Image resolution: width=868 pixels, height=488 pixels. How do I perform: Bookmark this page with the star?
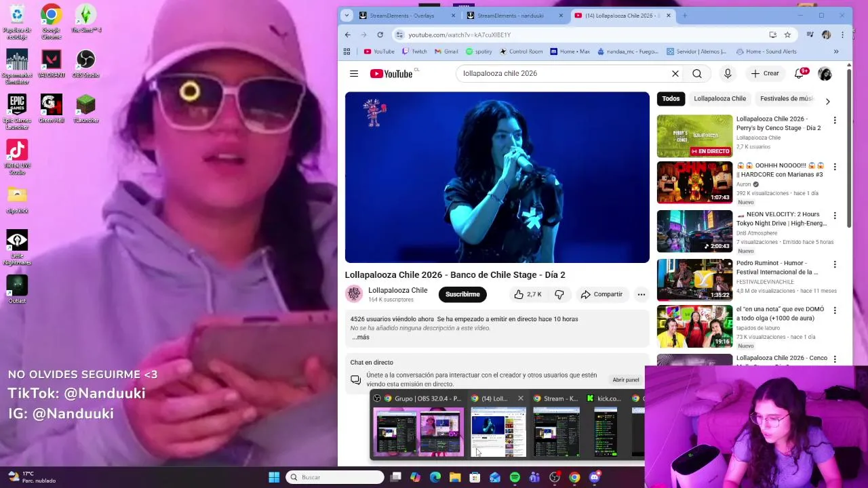coord(787,35)
